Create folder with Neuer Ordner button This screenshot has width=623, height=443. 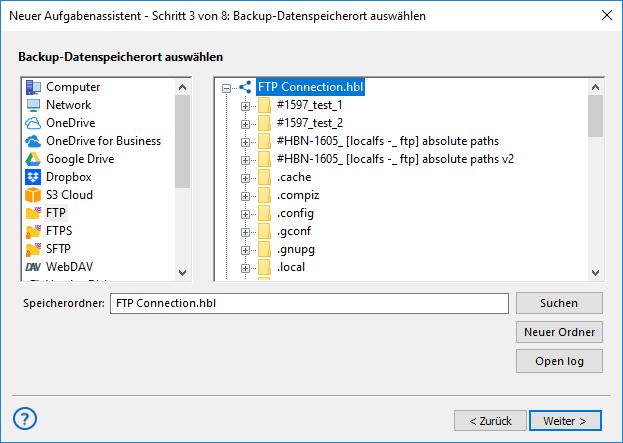559,332
